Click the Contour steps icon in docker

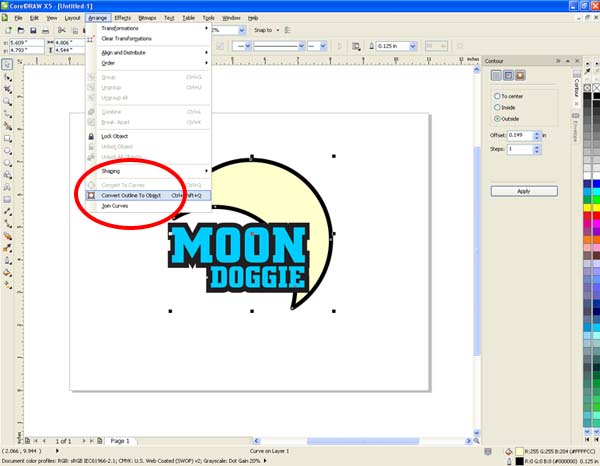496,75
